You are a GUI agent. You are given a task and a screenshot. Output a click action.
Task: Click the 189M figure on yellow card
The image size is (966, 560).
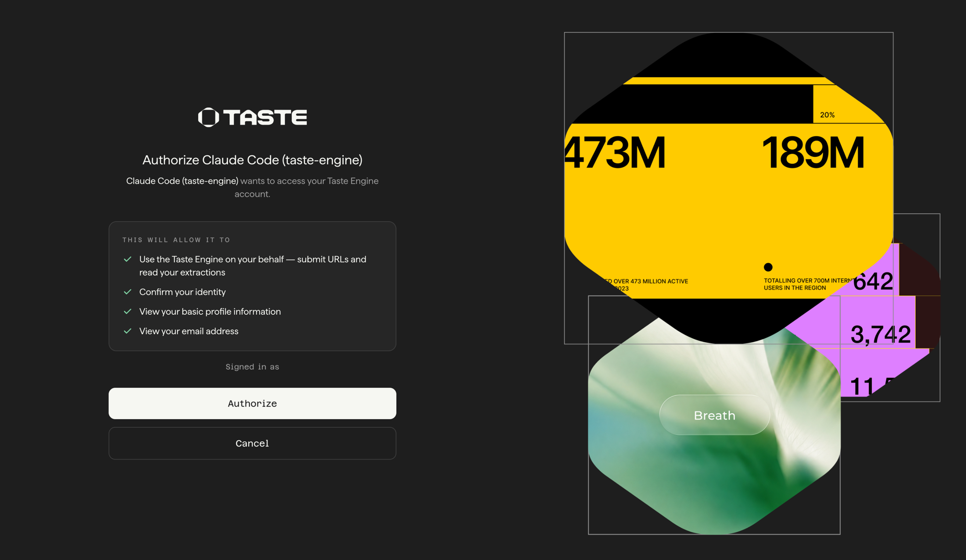(x=813, y=153)
